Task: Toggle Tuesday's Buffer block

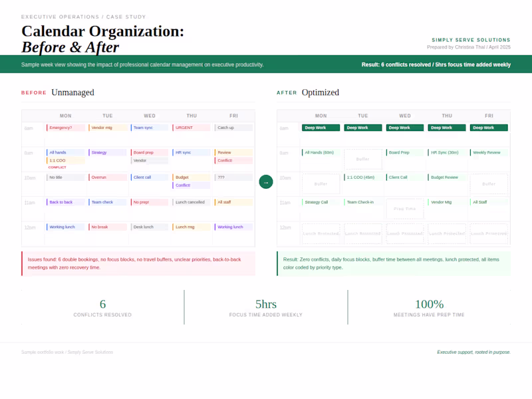Action: (x=362, y=159)
